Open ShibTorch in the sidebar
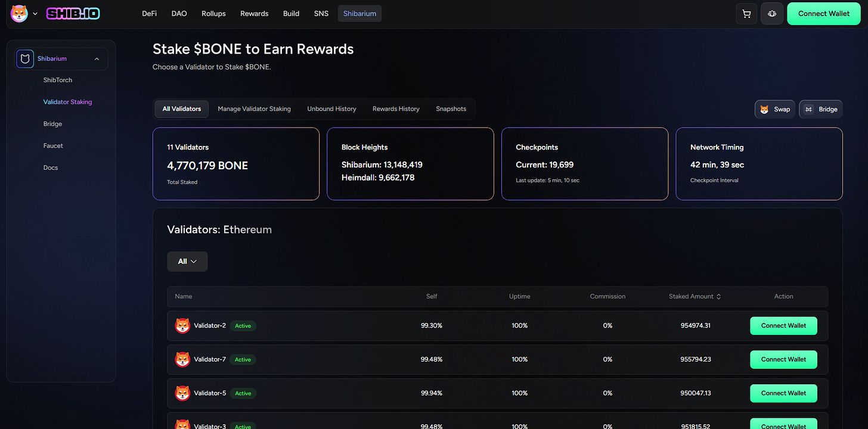This screenshot has width=868, height=429. point(58,80)
